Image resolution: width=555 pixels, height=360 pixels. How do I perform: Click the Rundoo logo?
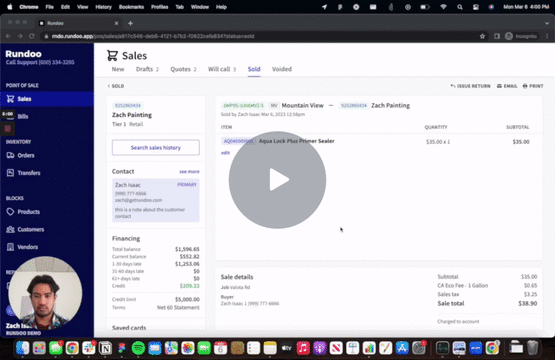[x=23, y=54]
